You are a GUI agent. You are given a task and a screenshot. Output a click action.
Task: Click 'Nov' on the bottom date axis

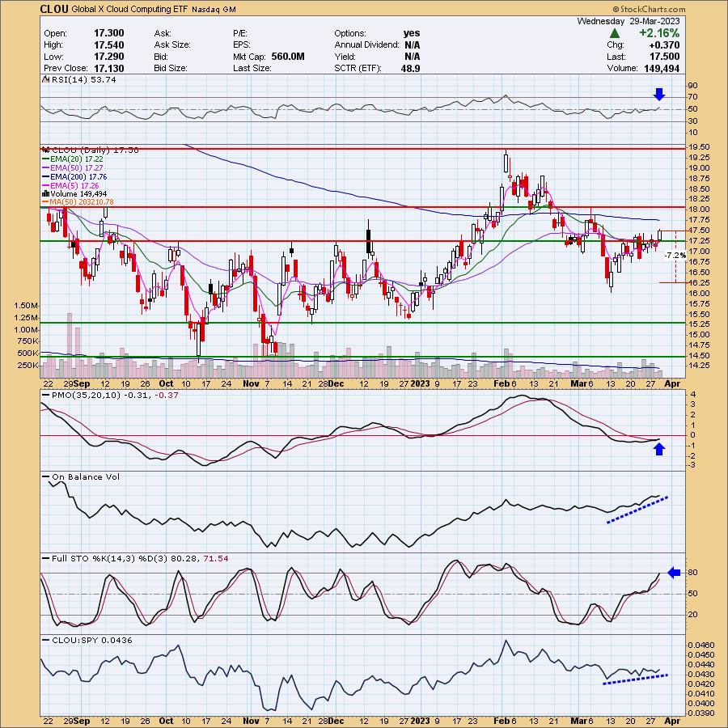click(252, 721)
